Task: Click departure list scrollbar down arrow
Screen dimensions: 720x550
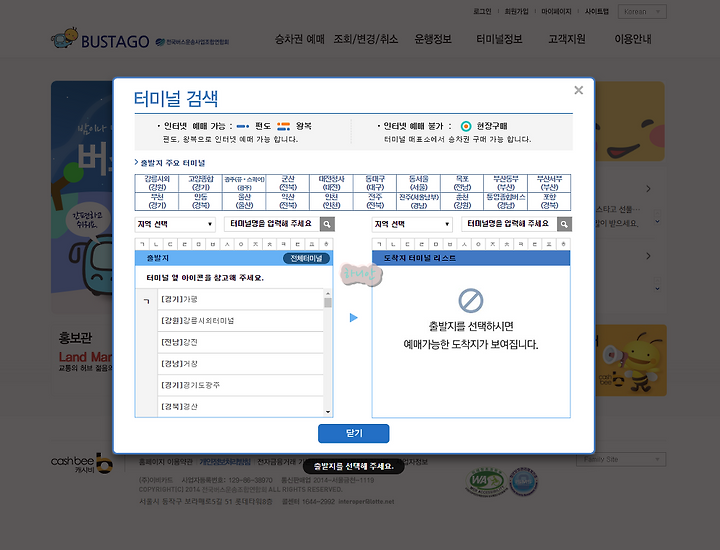Action: pyautogui.click(x=328, y=412)
